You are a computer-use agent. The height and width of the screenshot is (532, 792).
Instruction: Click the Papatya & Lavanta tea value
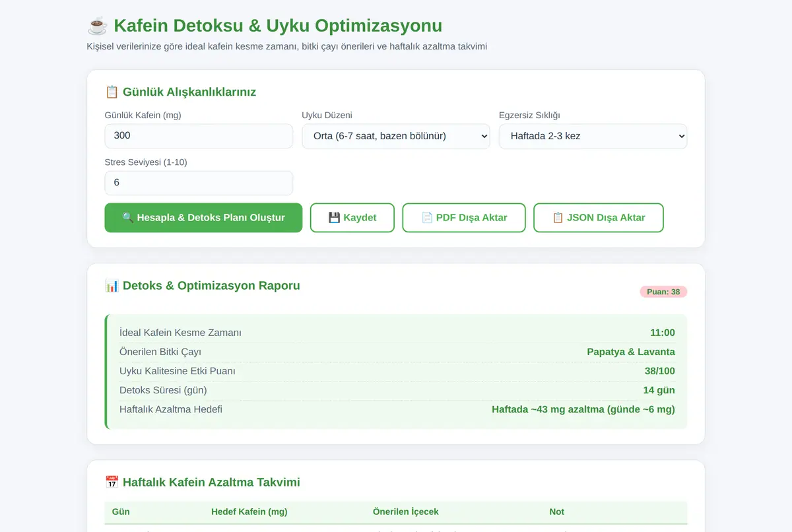click(631, 352)
